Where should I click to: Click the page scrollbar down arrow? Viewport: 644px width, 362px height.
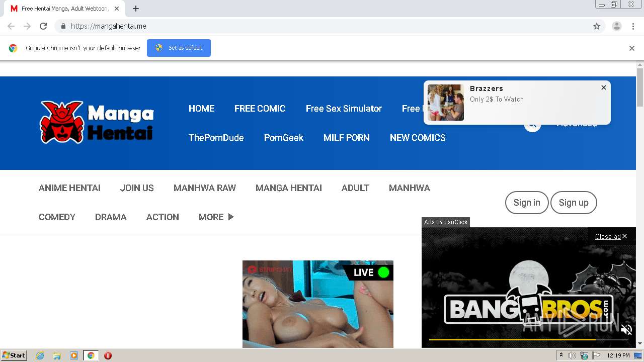640,344
